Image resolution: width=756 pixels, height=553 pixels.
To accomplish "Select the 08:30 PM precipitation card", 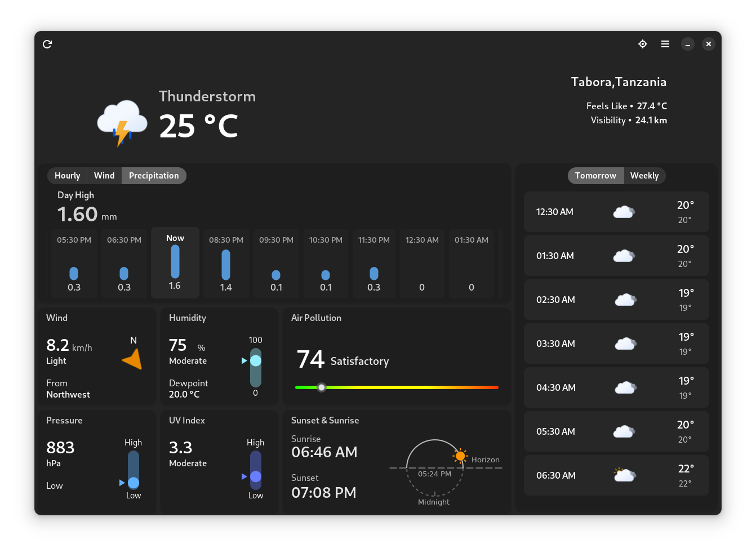I will click(x=226, y=263).
